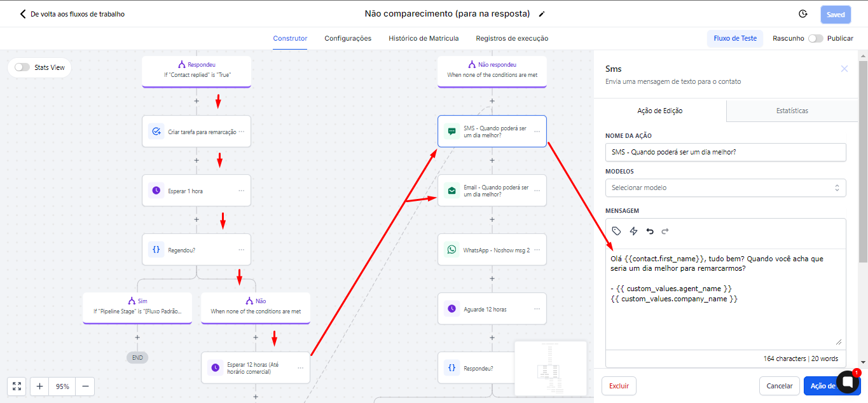Zoom out with the minus button
Viewport: 868px width, 403px height.
tap(85, 386)
